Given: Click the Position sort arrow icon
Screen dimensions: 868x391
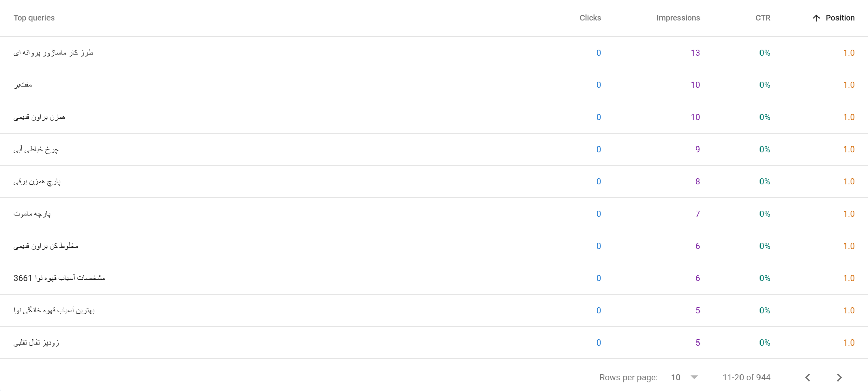Looking at the screenshot, I should (x=816, y=18).
